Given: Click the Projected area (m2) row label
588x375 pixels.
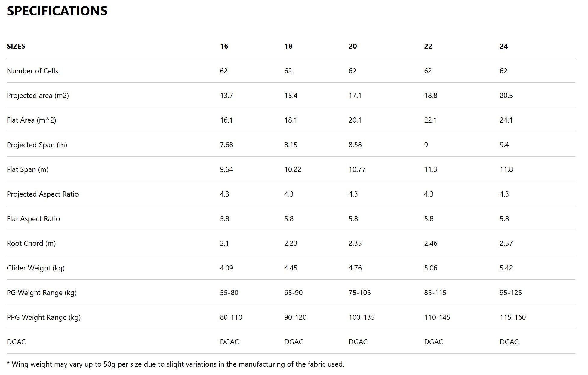Looking at the screenshot, I should pyautogui.click(x=38, y=96).
